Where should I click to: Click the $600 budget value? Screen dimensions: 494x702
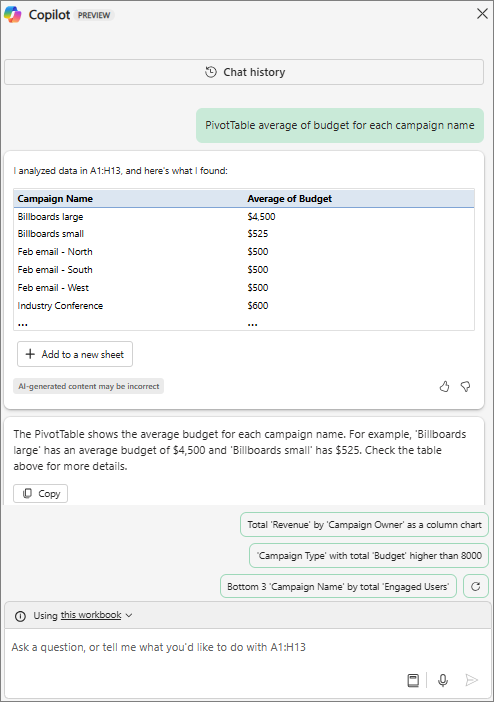tap(258, 306)
